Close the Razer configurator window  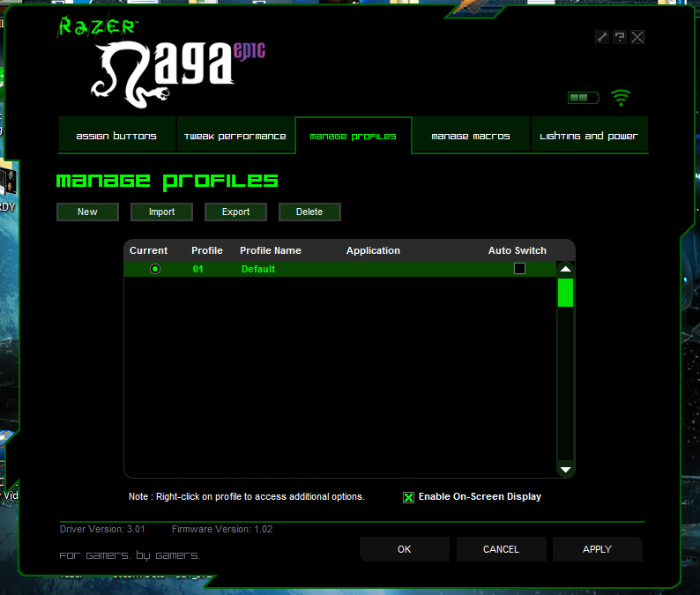pos(637,37)
